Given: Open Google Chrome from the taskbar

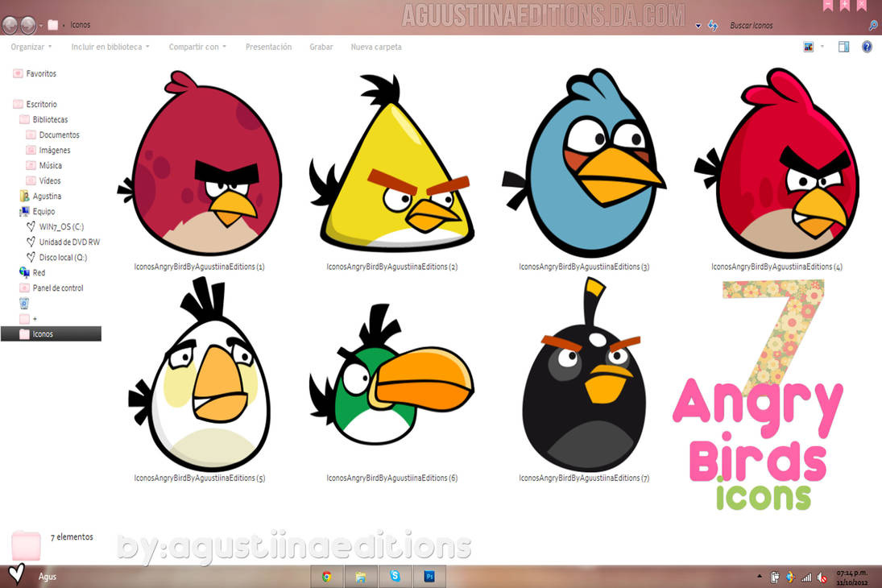Looking at the screenshot, I should 327,577.
